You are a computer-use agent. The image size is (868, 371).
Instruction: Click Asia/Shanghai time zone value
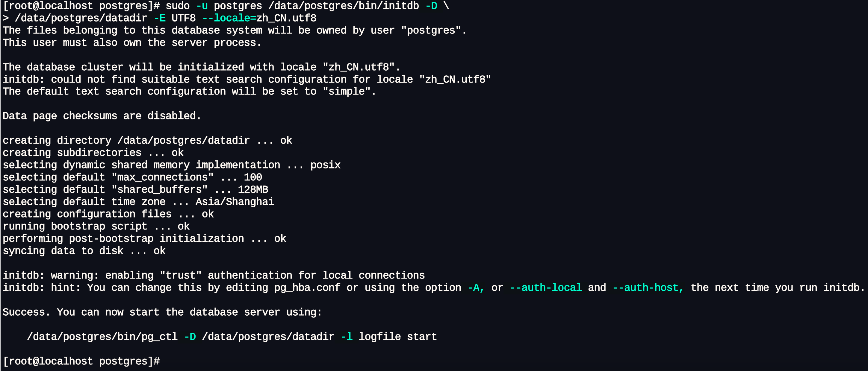pyautogui.click(x=235, y=201)
